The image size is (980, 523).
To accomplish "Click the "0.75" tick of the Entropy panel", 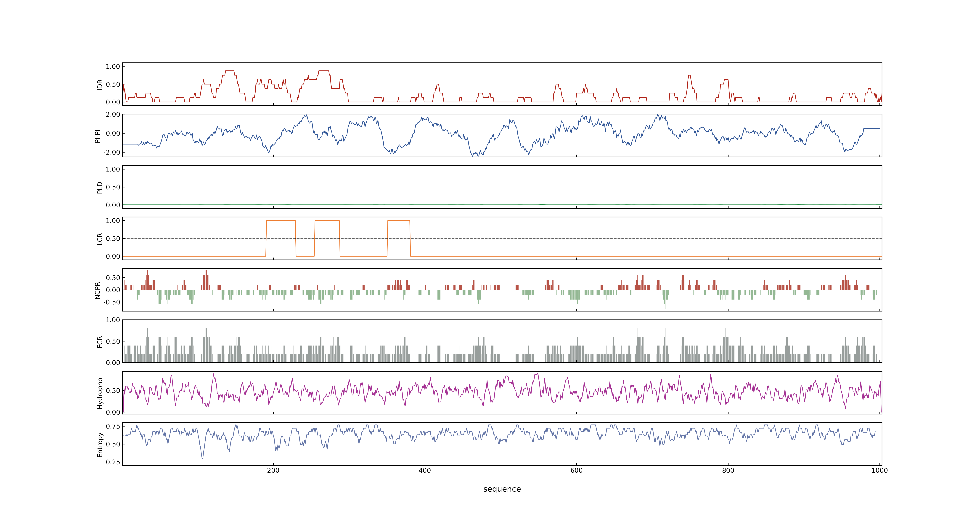I will click(113, 426).
